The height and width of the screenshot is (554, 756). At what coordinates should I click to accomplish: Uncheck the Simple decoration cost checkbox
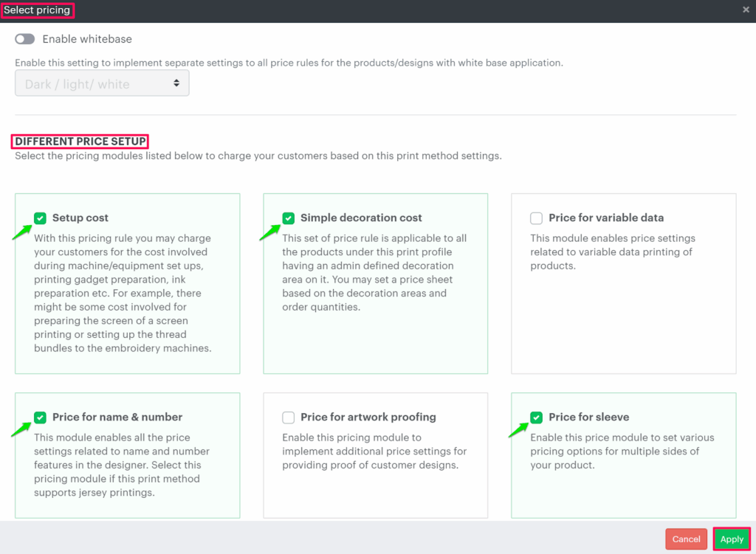tap(288, 218)
